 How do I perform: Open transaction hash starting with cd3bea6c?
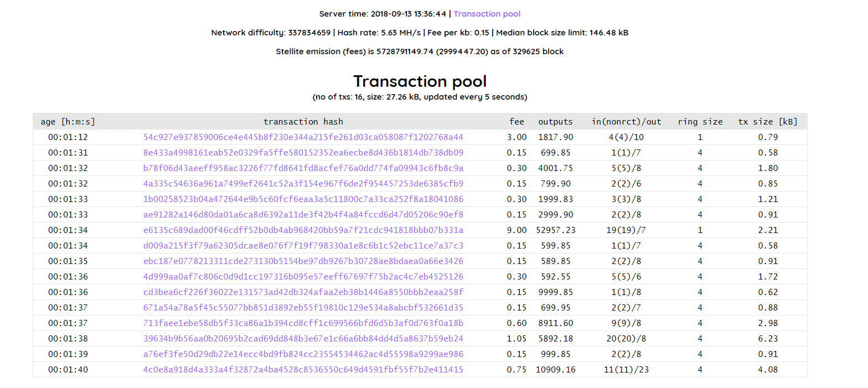click(303, 292)
